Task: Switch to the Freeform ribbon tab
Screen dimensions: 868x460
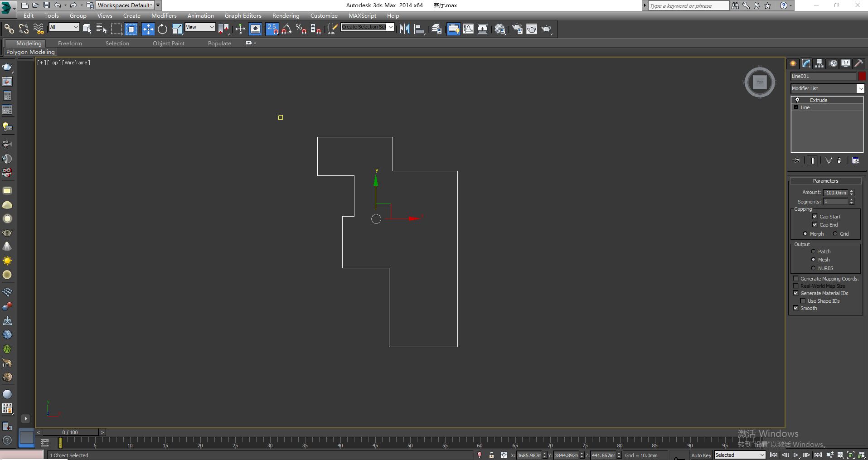Action: [70, 43]
